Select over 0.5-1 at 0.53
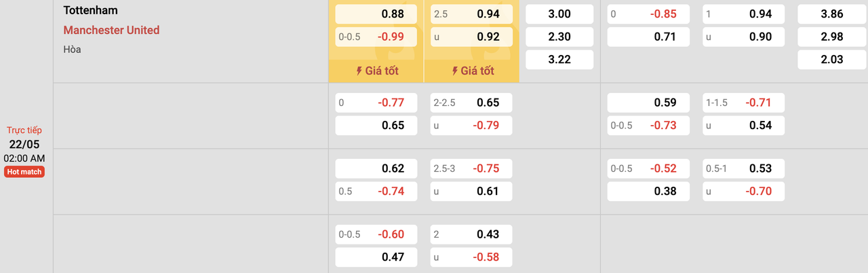Image resolution: width=868 pixels, height=273 pixels. pyautogui.click(x=743, y=168)
